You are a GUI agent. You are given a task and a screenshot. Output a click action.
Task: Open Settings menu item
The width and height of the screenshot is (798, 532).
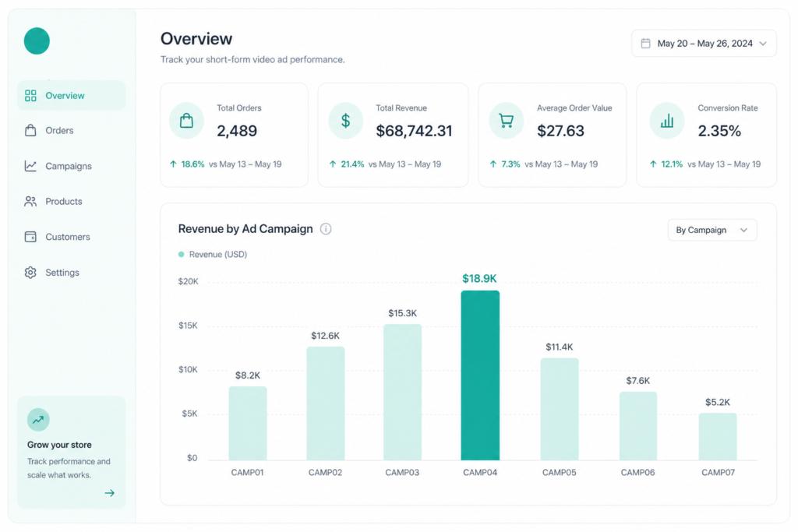71,273
